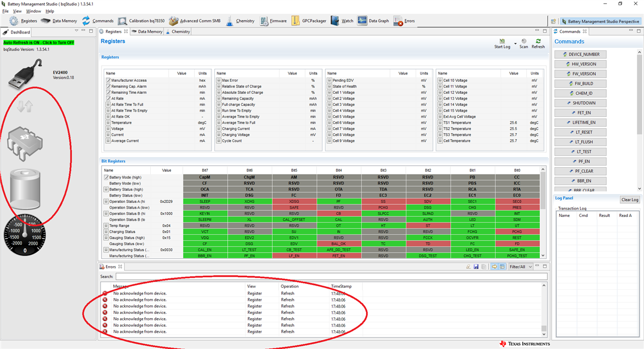This screenshot has width=644, height=349.
Task: Click the yellow arrow icon in Errors toolbar
Action: point(494,267)
